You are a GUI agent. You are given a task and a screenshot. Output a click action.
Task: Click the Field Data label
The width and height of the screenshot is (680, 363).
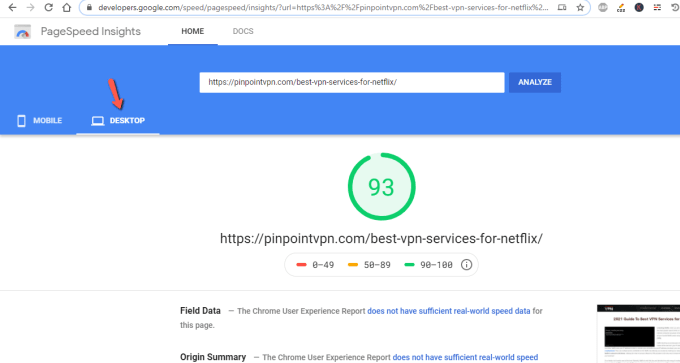(x=200, y=311)
